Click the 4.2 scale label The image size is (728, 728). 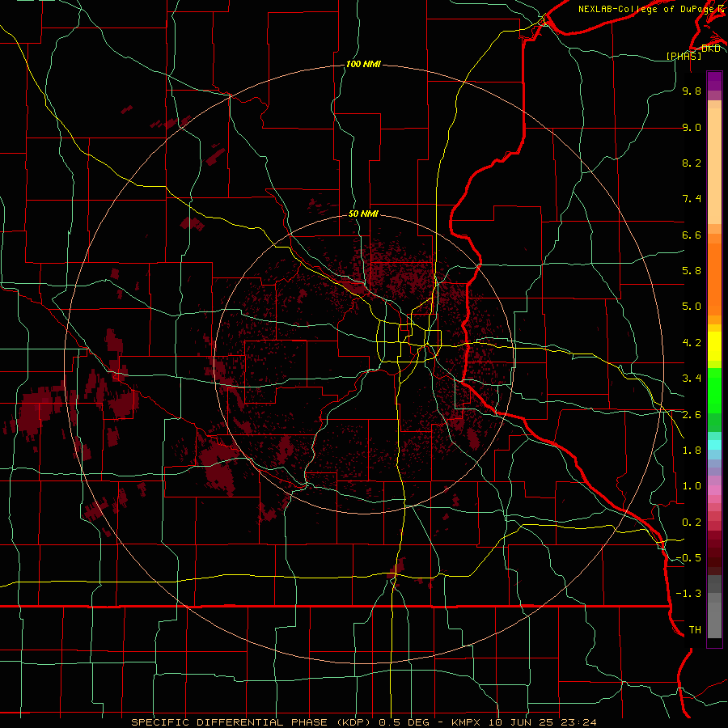[x=692, y=343]
